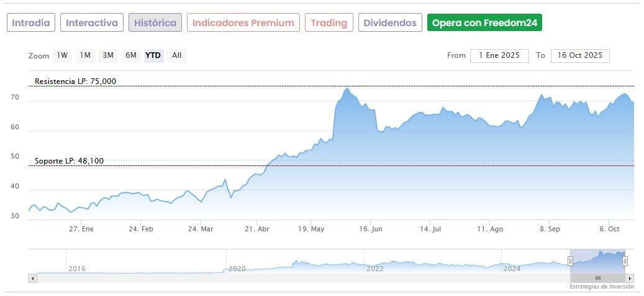This screenshot has height=296, width=644.
Task: Switch to the Histórica tab
Action: (x=155, y=23)
